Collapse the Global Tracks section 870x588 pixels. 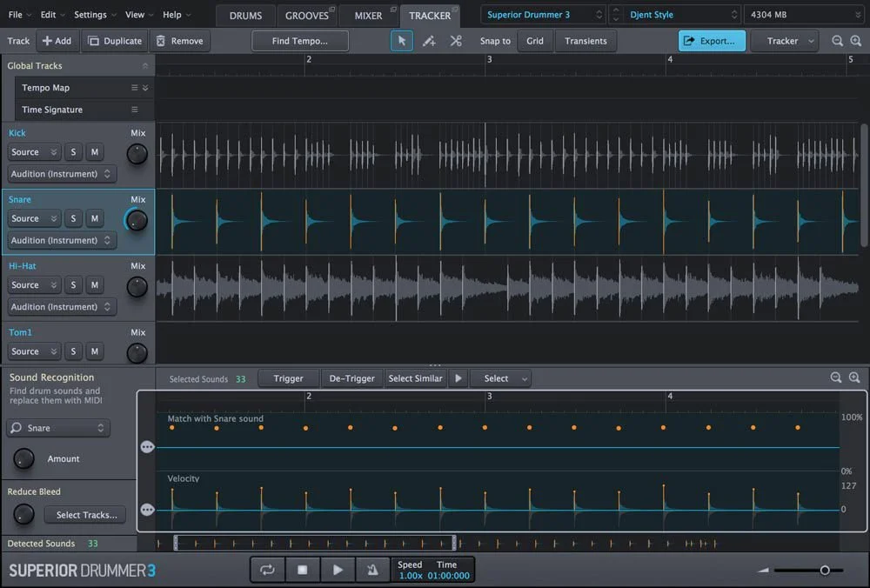144,65
